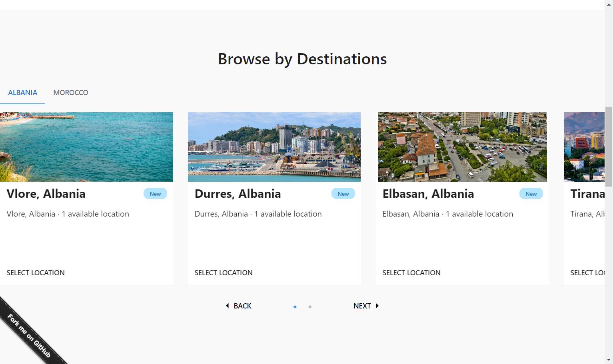Select location for Vlore
This screenshot has width=613, height=364.
pos(36,273)
